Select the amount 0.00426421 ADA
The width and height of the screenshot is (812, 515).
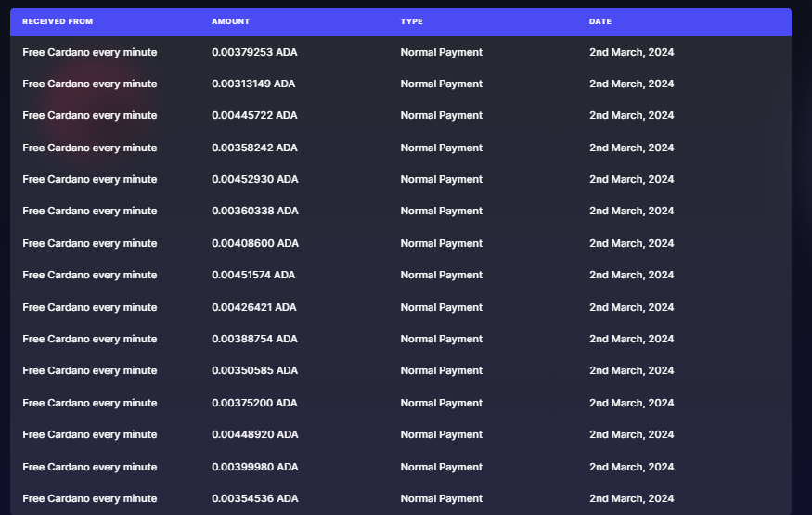pos(253,308)
